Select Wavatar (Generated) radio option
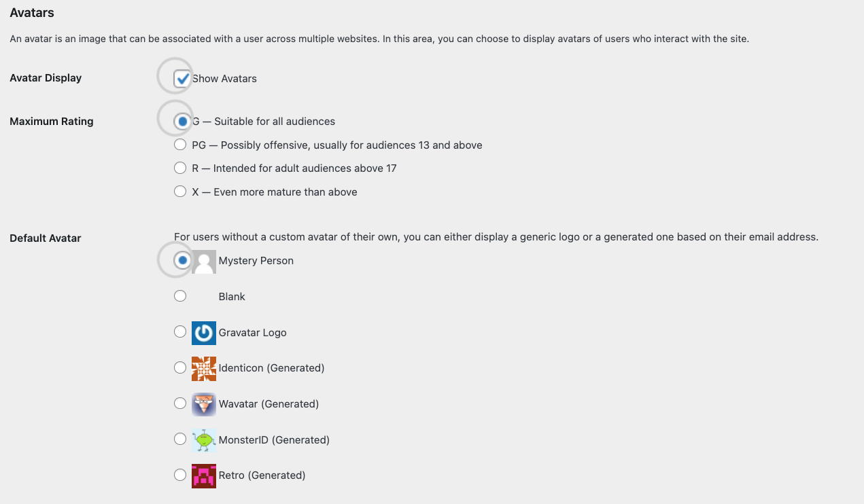Viewport: 864px width, 504px height. click(x=180, y=403)
